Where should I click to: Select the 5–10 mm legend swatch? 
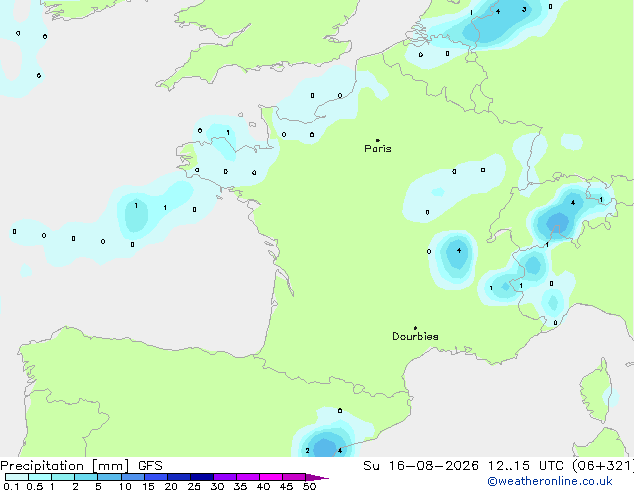[109, 477]
